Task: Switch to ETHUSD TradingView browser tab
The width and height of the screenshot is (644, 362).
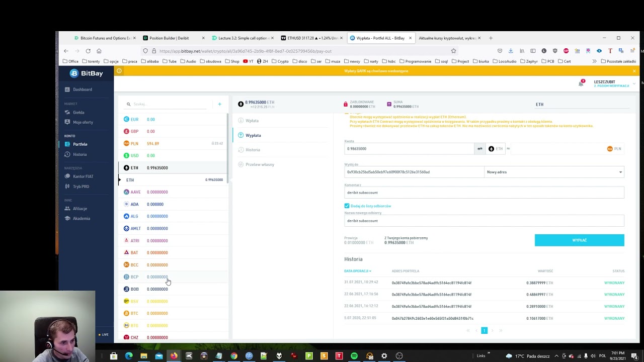Action: 311,38
